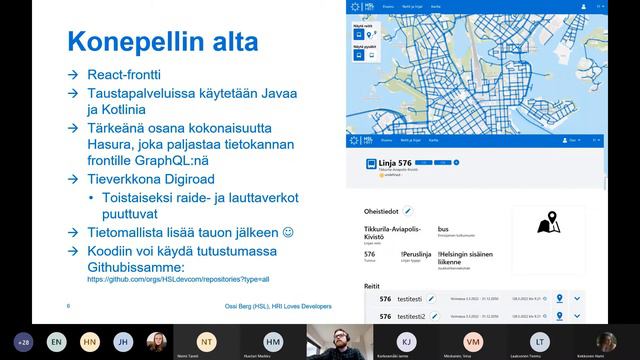Click the Konepellin alta slide title

(163, 41)
